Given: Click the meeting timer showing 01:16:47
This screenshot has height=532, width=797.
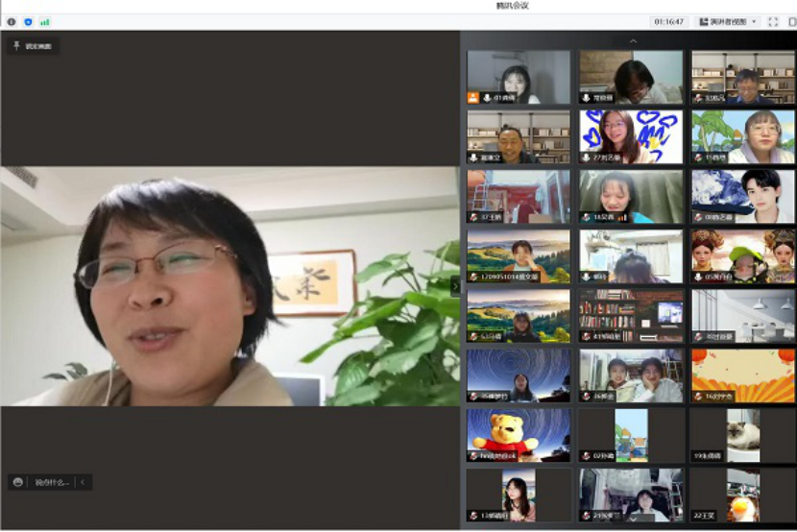Looking at the screenshot, I should (x=669, y=21).
